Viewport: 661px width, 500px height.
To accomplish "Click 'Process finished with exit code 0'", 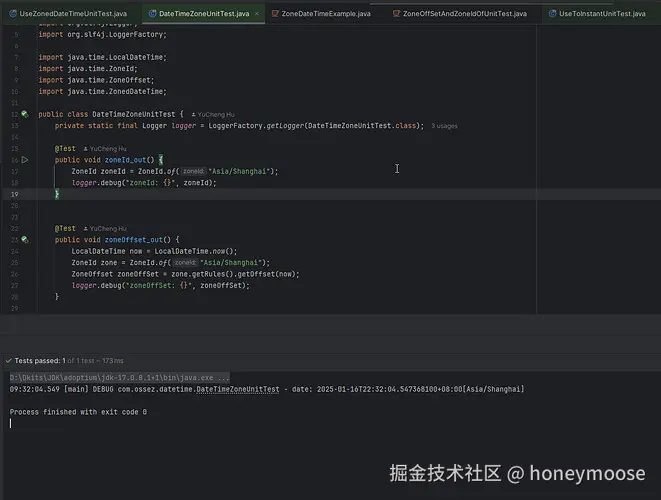I will 78,412.
